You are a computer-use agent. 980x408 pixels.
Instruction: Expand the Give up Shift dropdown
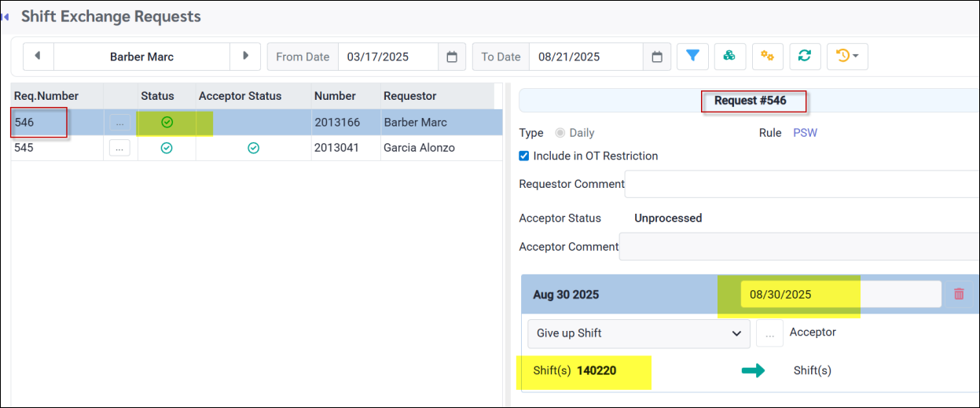tap(638, 333)
